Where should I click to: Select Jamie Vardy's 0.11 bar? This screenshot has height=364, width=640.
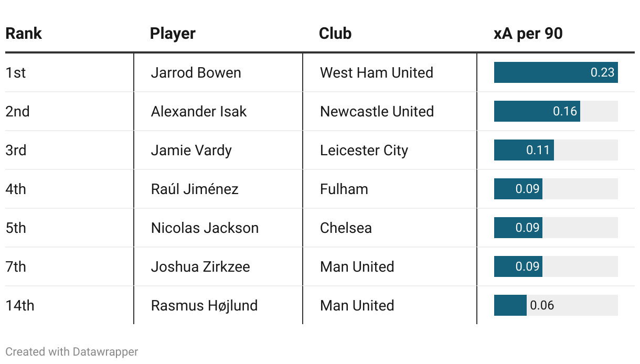tap(524, 150)
